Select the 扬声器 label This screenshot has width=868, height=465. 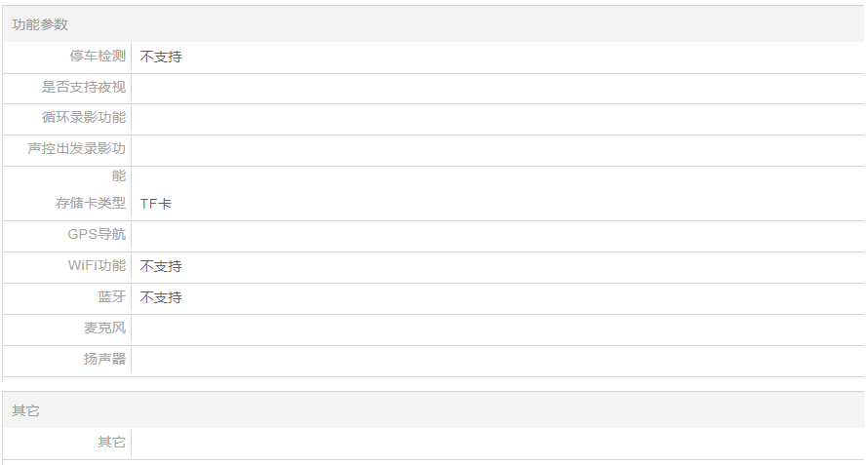click(104, 360)
